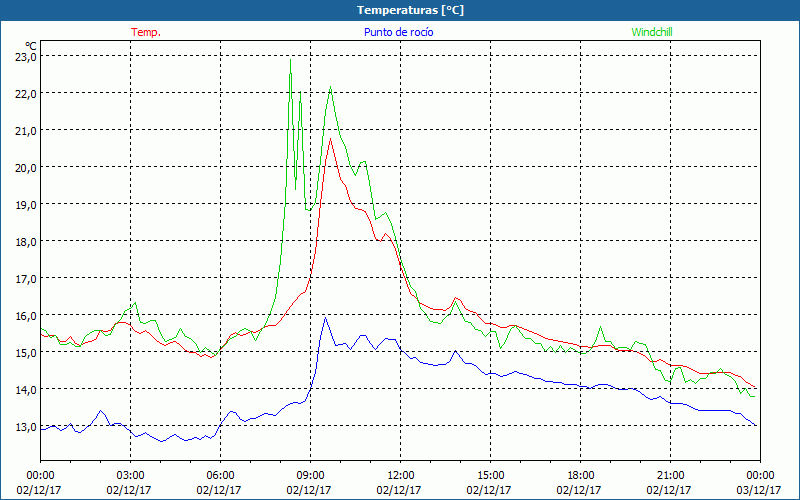Click the '09:00' time axis label
Viewport: 800px width, 500px height.
(x=310, y=476)
